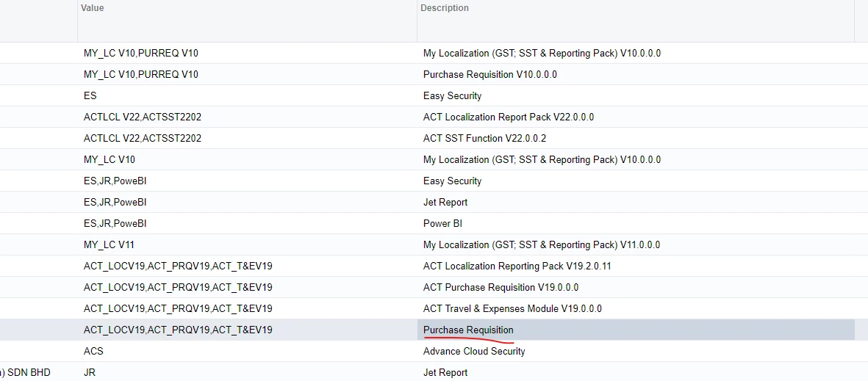Screen dimensions: 868x381
Task: Click Jet Report in the JR row
Action: coord(636,372)
